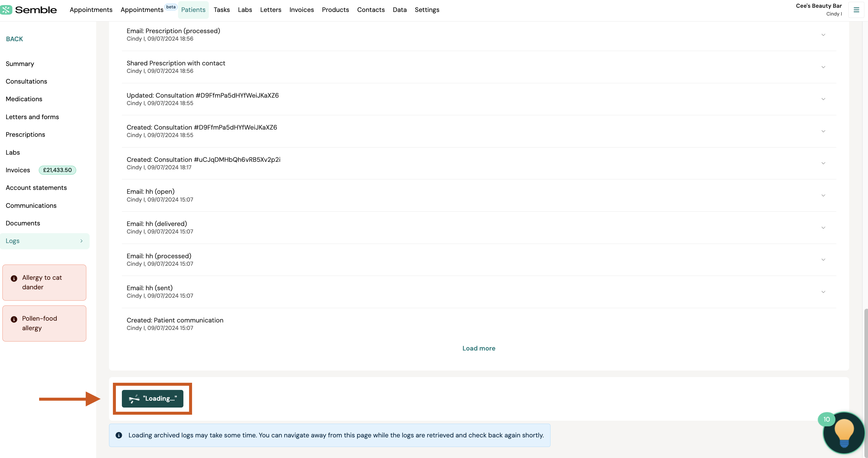Open Documents in the sidebar

click(23, 223)
